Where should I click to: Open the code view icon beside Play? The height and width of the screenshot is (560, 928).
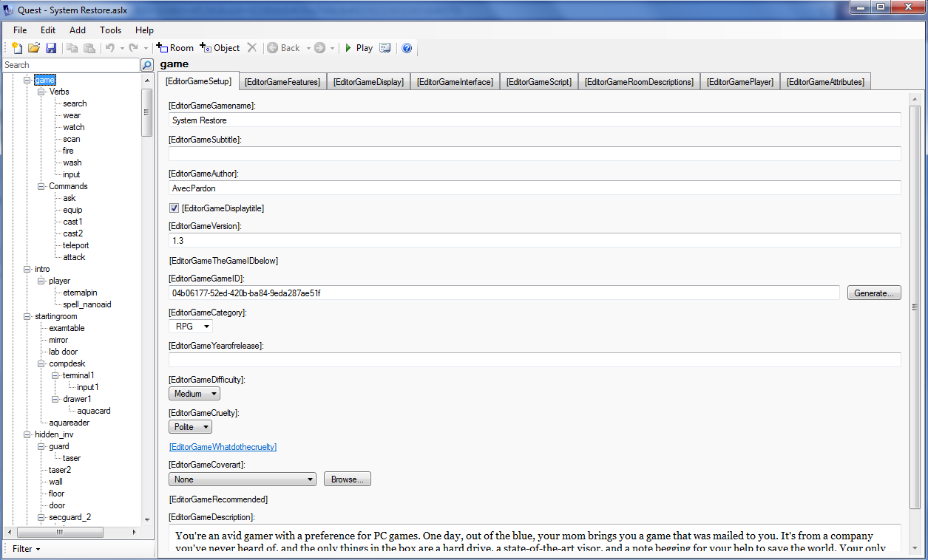[385, 48]
